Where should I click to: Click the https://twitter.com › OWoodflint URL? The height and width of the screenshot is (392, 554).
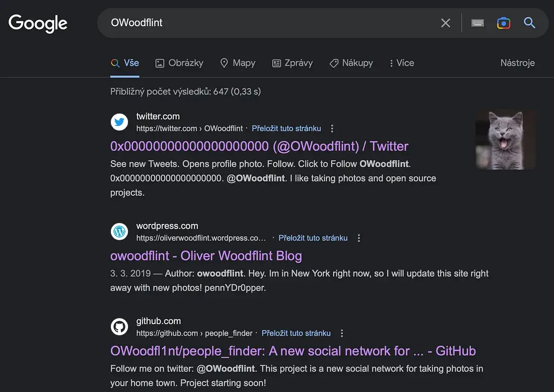tap(190, 128)
